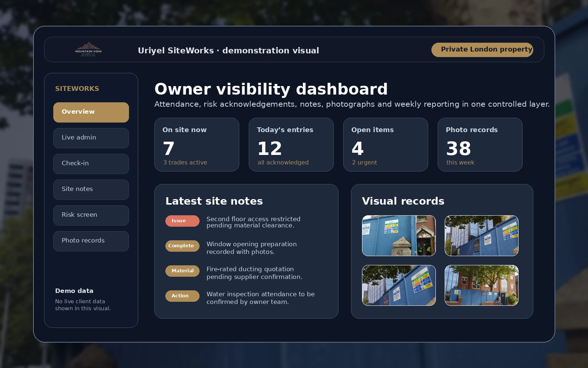
Task: Open thumbnail showing door numbered 43
Action: click(399, 236)
